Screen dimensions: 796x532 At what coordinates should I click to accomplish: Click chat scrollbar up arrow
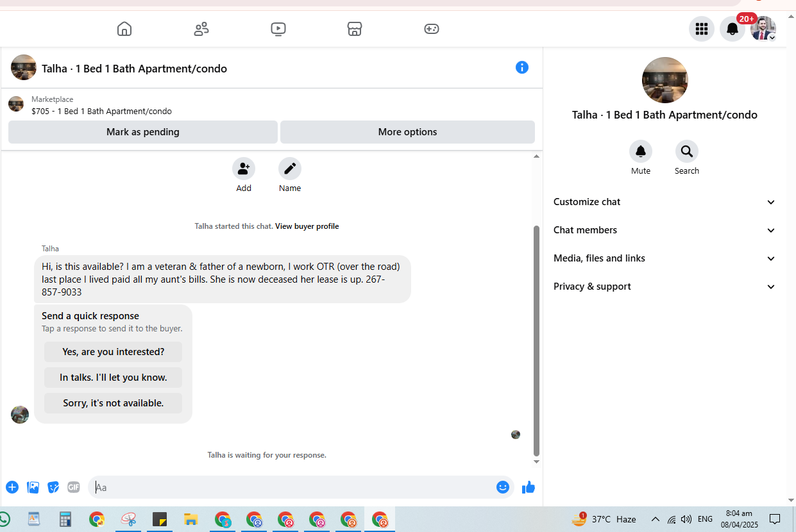537,156
